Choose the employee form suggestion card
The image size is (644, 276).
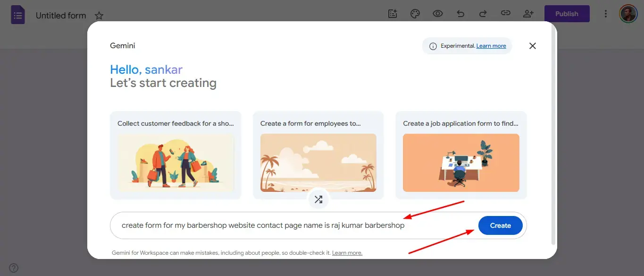pos(318,155)
